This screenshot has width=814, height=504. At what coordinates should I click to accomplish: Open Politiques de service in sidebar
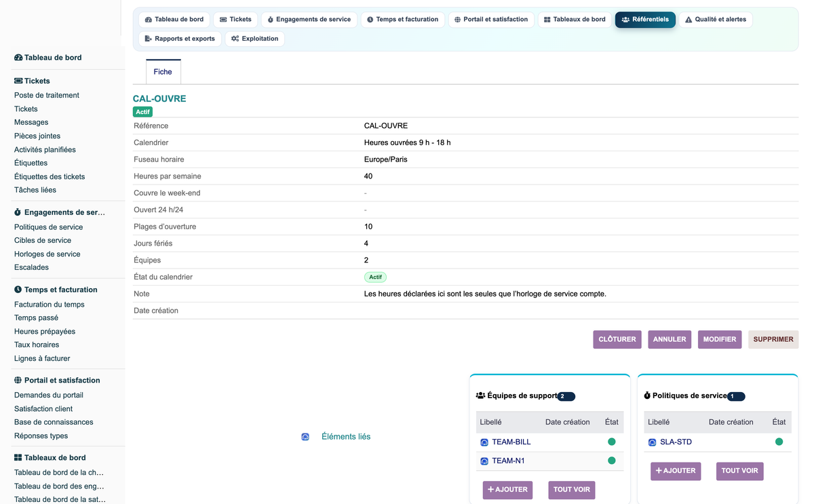coord(49,227)
